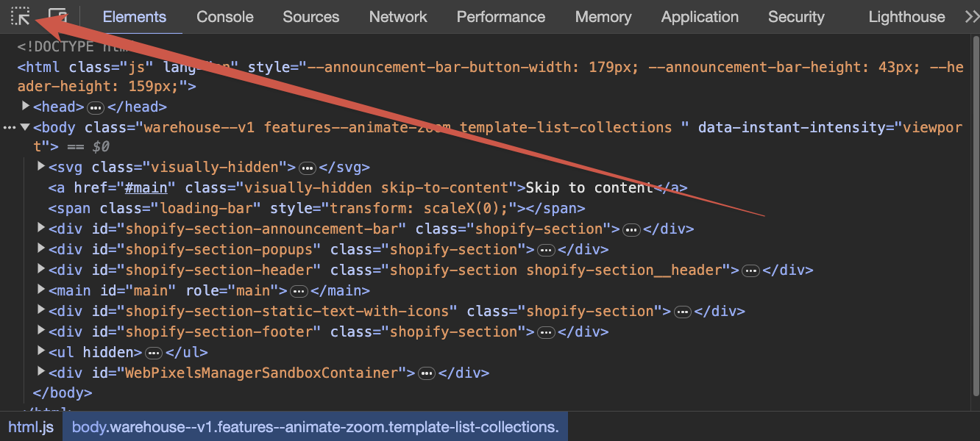Image resolution: width=980 pixels, height=441 pixels.
Task: Toggle the device toolbar emulation icon
Action: coord(58,16)
